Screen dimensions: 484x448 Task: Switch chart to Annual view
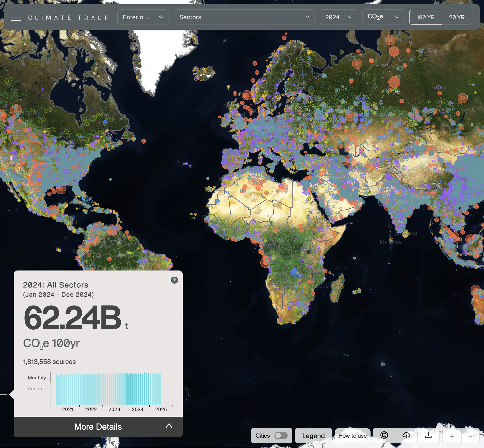[36, 389]
